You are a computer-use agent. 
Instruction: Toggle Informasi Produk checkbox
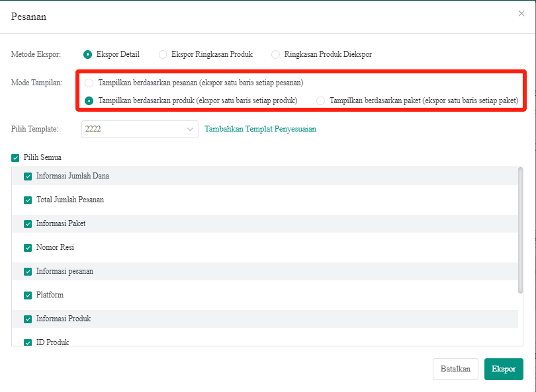tap(28, 319)
